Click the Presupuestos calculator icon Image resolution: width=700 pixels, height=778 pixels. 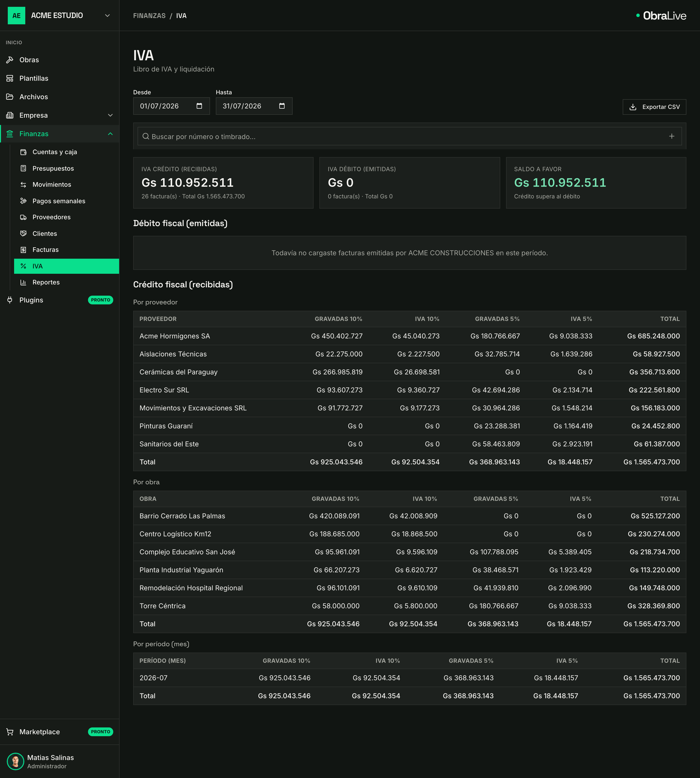[x=24, y=168]
